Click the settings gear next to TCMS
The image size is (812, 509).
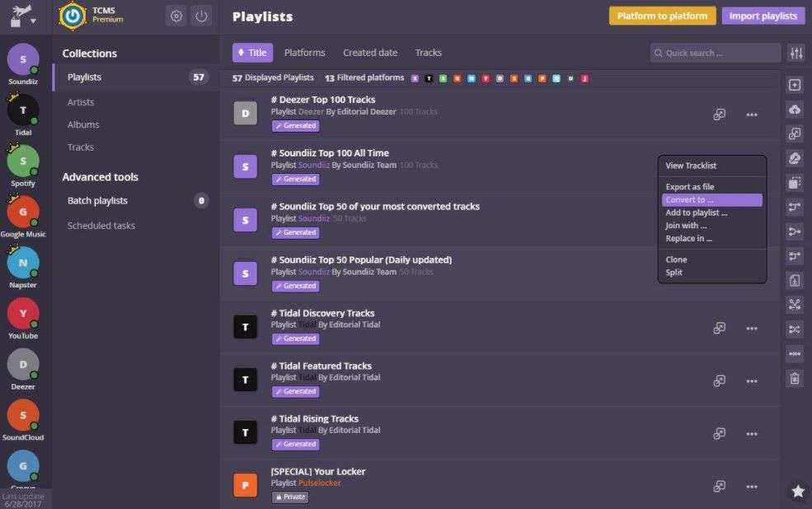[x=176, y=16]
